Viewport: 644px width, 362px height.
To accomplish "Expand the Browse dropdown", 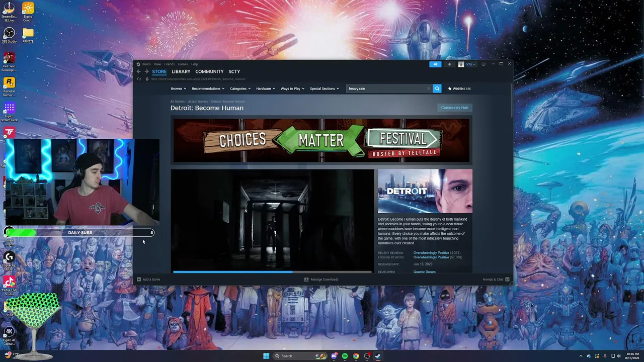I will [x=179, y=88].
